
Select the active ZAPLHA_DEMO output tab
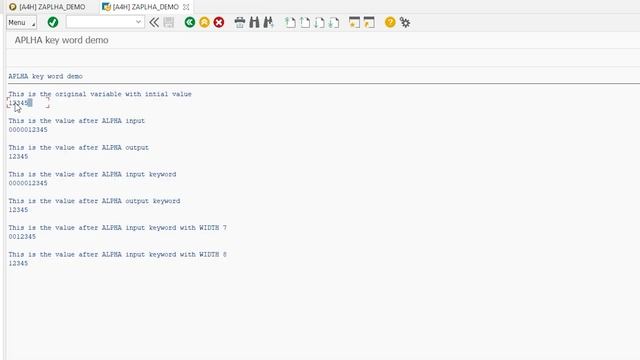pos(141,7)
